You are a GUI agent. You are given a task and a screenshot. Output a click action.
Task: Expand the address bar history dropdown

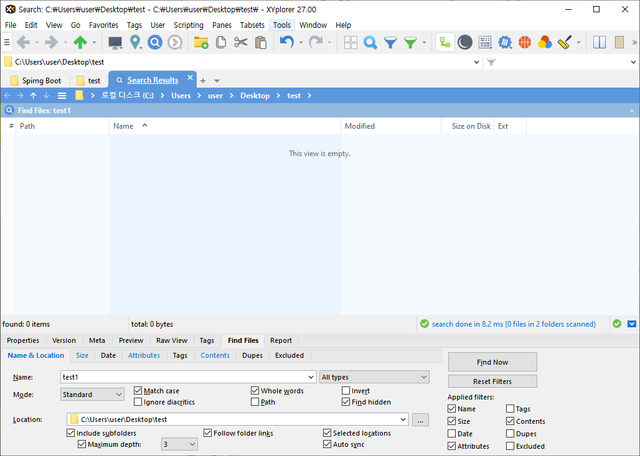click(476, 62)
